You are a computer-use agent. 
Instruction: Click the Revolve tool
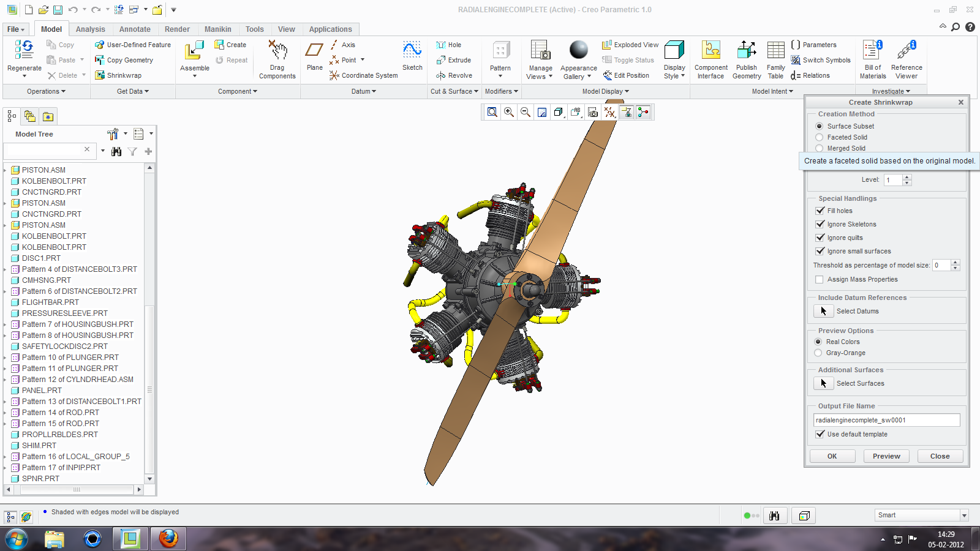pyautogui.click(x=454, y=75)
